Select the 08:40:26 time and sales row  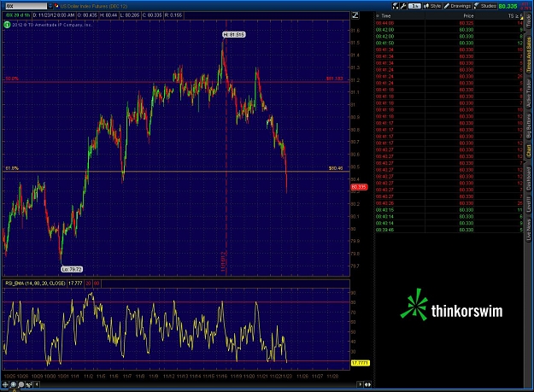coord(449,203)
